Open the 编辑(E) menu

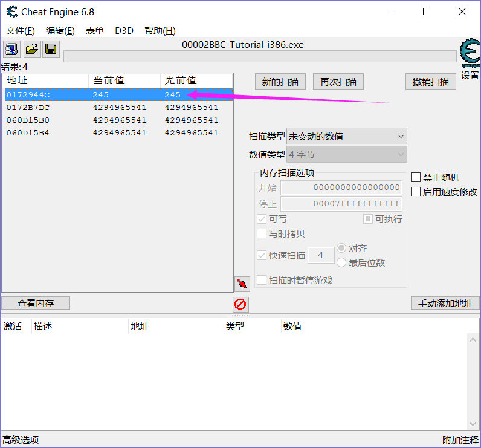pos(60,31)
